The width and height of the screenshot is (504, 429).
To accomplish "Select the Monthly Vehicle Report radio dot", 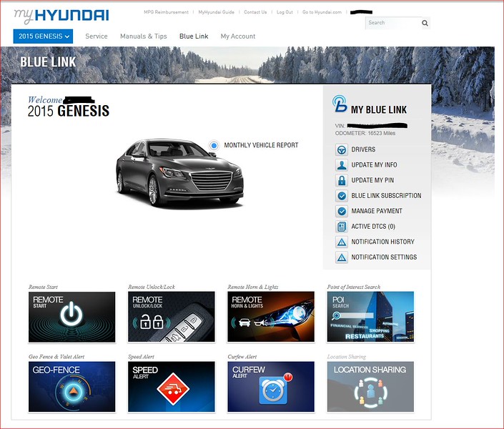I will click(214, 145).
